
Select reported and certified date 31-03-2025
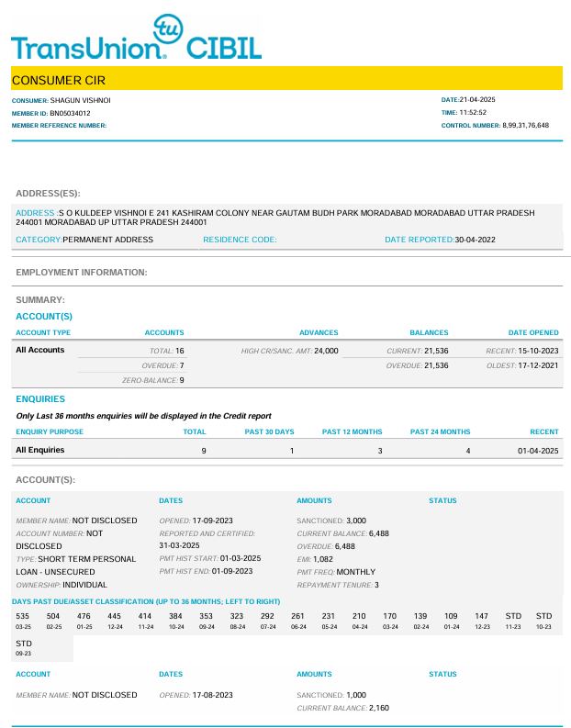179,545
